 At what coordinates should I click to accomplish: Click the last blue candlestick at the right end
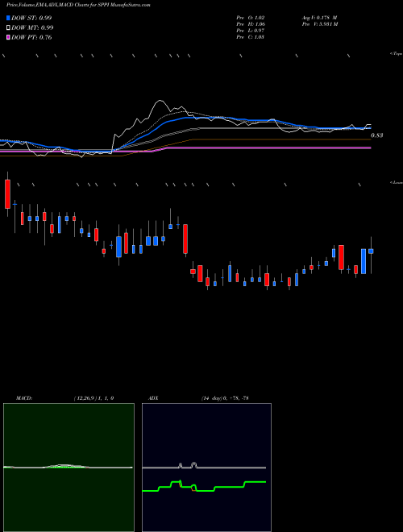[x=371, y=251]
